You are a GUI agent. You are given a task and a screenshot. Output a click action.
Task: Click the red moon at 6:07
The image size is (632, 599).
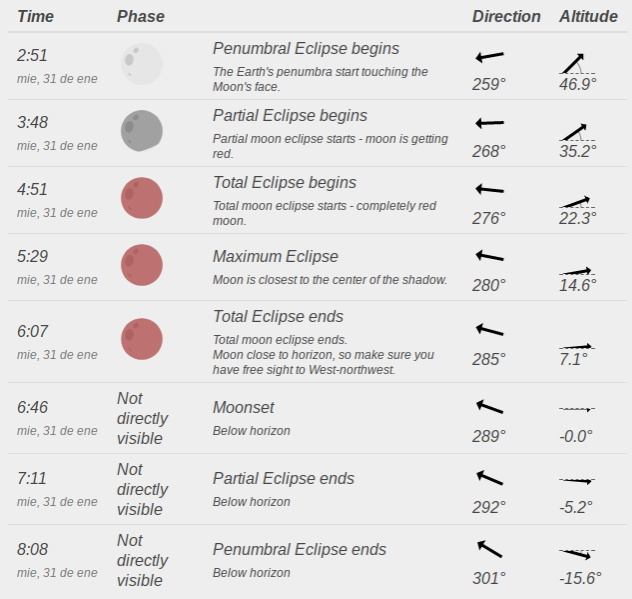[x=140, y=338]
